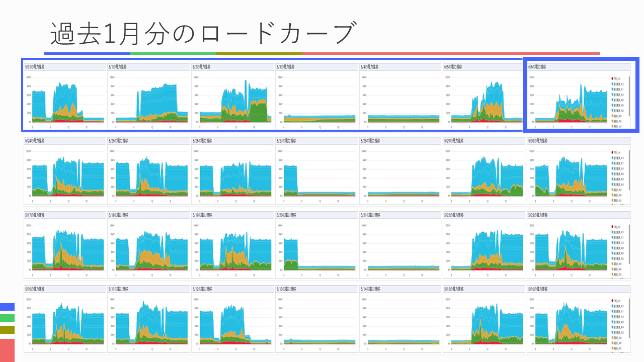Screen dimensions: 644x362
Task: Click the red legend marker in 5/16 chart
Action: (x=612, y=300)
